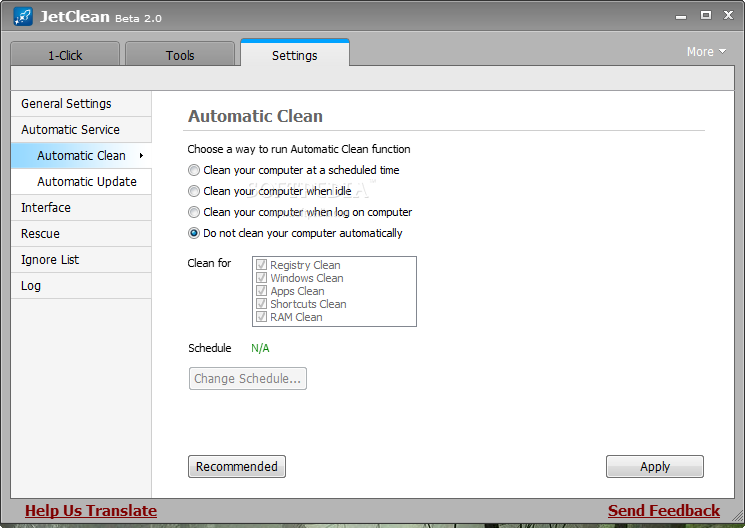This screenshot has width=745, height=528.
Task: Click the N/A schedule value
Action: (260, 348)
